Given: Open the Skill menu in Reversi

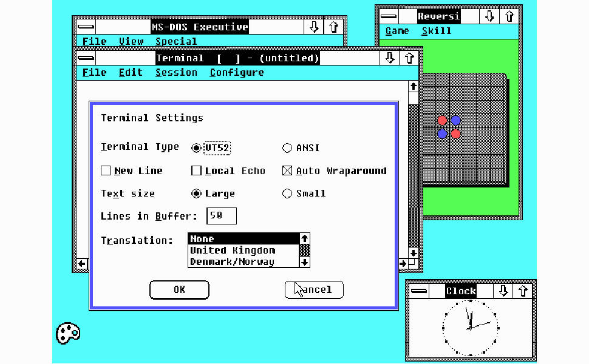Looking at the screenshot, I should 436,31.
